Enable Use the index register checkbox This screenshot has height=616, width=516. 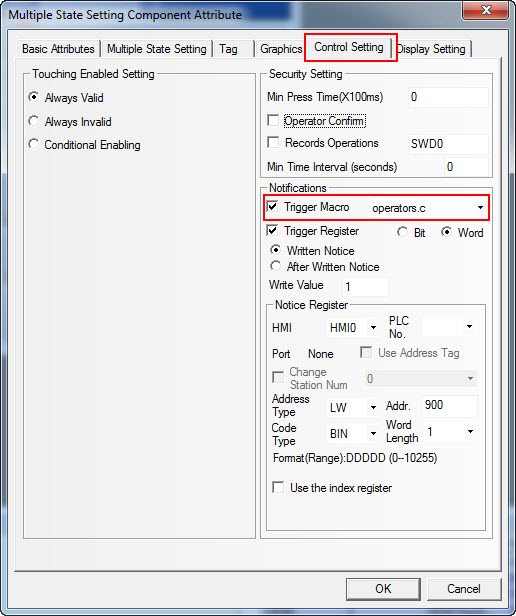click(278, 488)
